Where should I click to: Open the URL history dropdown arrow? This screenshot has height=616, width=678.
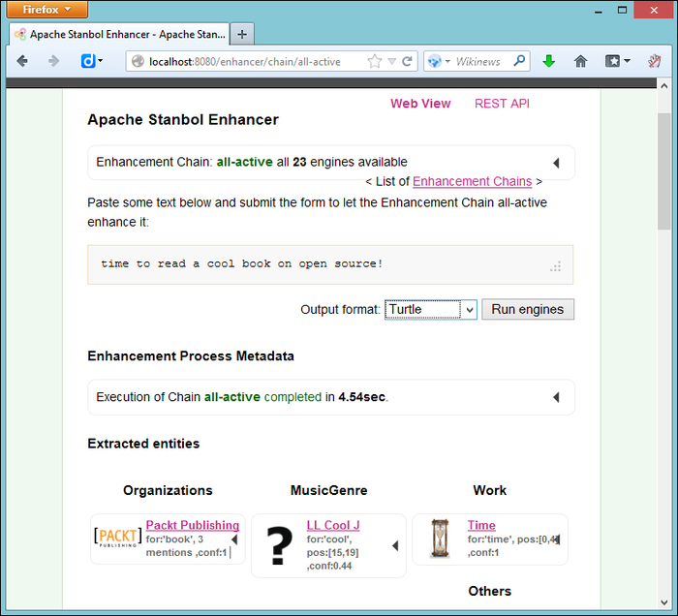391,61
